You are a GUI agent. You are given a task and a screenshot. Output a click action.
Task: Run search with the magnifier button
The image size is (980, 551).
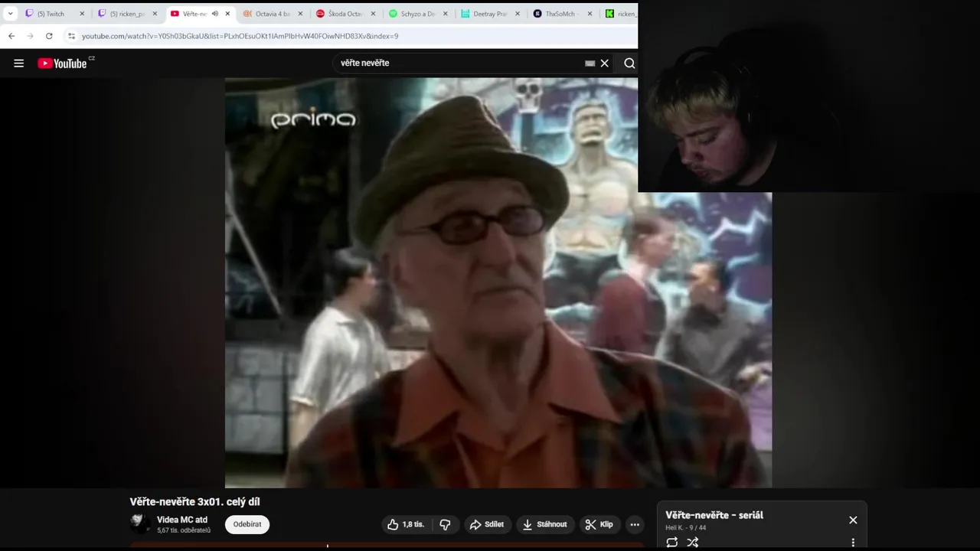[629, 64]
